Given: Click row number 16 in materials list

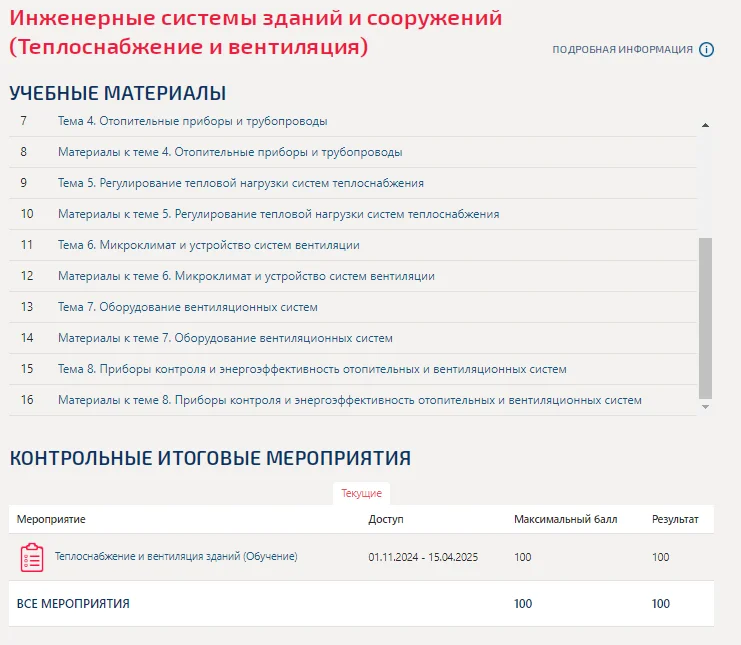Looking at the screenshot, I should click(27, 400).
